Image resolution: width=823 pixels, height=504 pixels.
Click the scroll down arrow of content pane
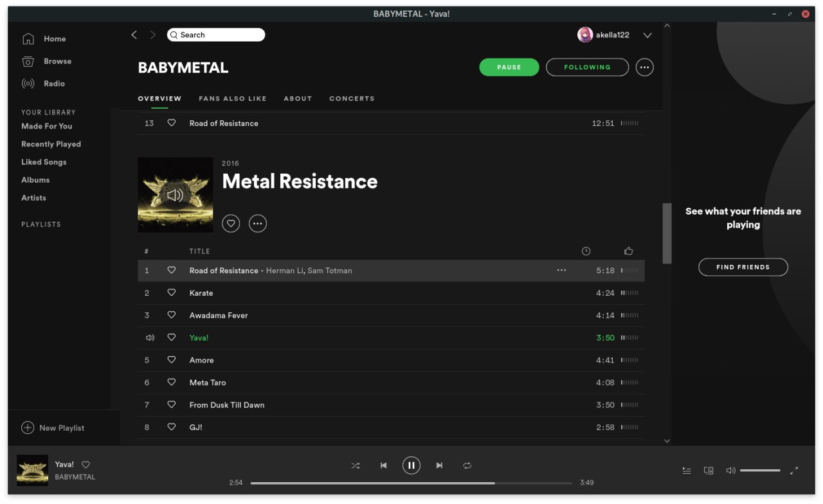click(x=667, y=441)
